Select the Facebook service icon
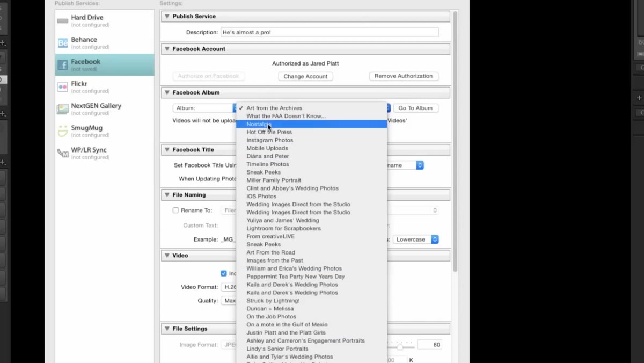Image resolution: width=644 pixels, height=363 pixels. pyautogui.click(x=63, y=65)
